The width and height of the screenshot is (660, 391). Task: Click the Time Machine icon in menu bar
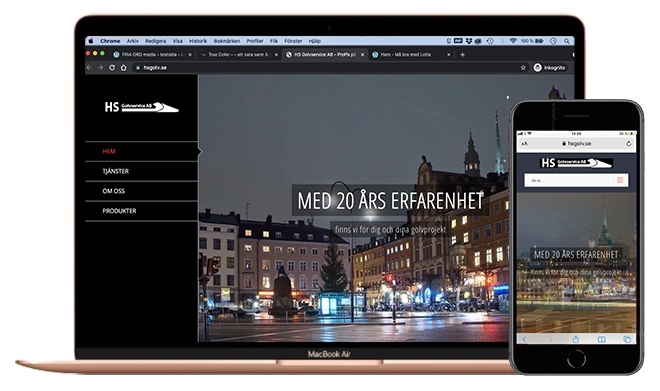pyautogui.click(x=490, y=41)
